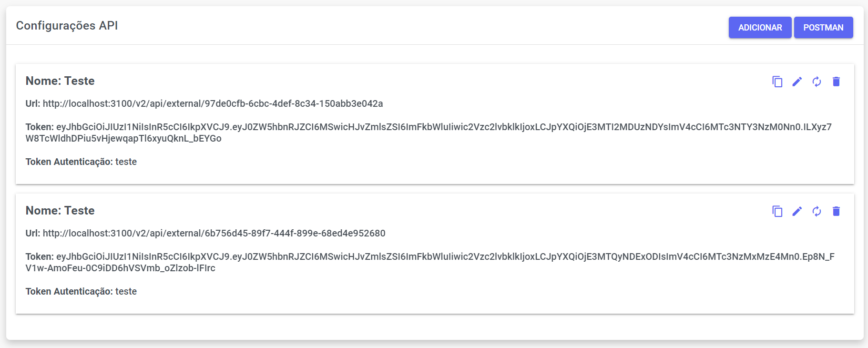Delete the second Teste API entry
This screenshot has height=348, width=868.
[x=836, y=211]
